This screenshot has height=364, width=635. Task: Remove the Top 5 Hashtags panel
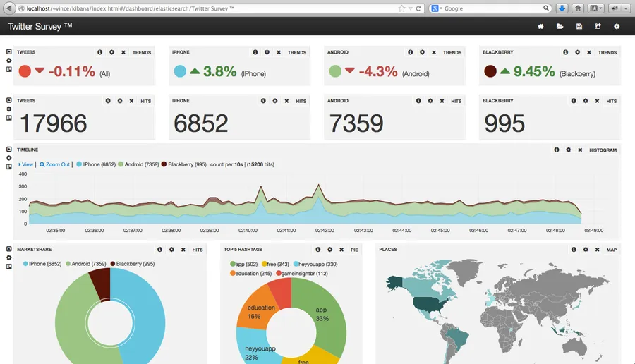pos(341,250)
